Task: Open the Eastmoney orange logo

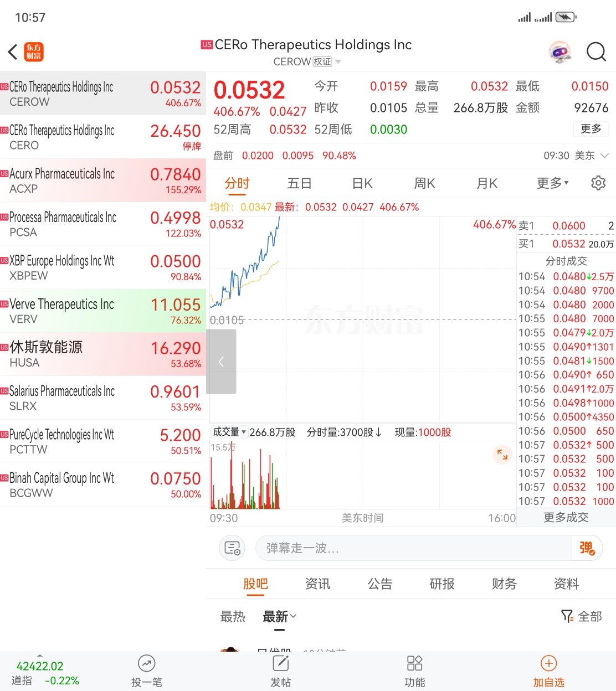Action: pyautogui.click(x=34, y=52)
